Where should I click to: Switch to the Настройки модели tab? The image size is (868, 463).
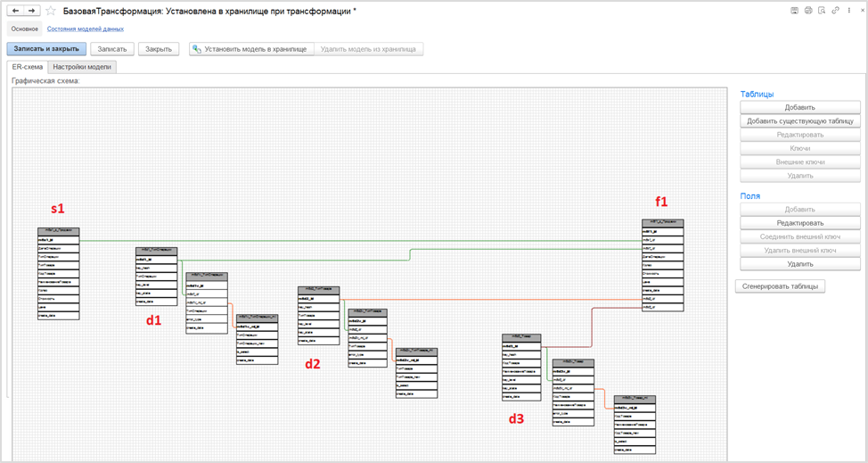[x=81, y=67]
